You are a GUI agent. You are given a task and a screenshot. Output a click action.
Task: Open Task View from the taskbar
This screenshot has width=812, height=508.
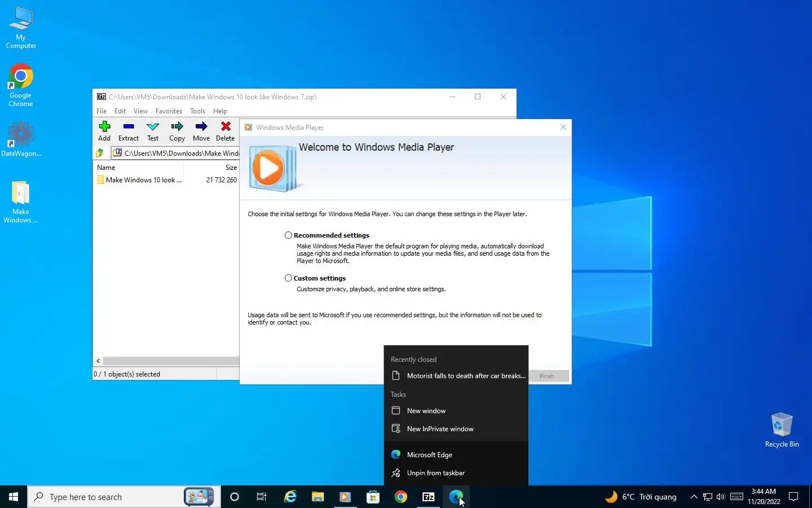click(x=262, y=497)
